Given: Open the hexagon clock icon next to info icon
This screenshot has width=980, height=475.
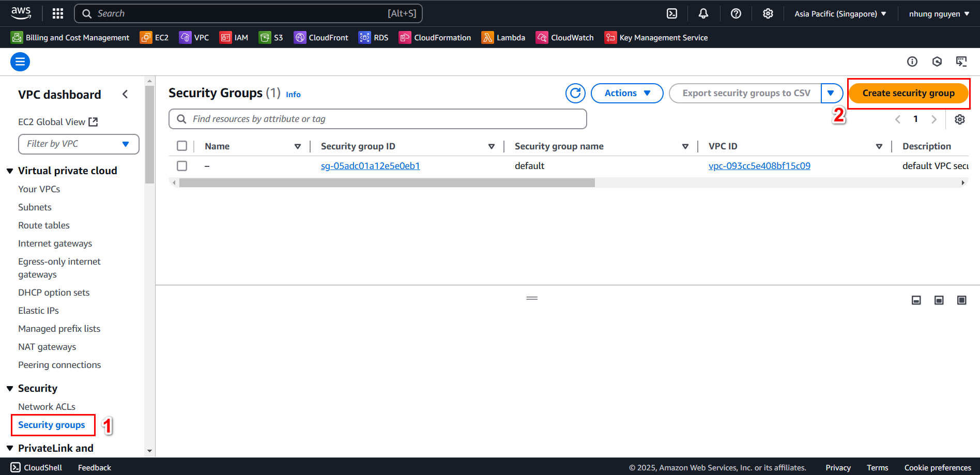Looking at the screenshot, I should pyautogui.click(x=937, y=62).
